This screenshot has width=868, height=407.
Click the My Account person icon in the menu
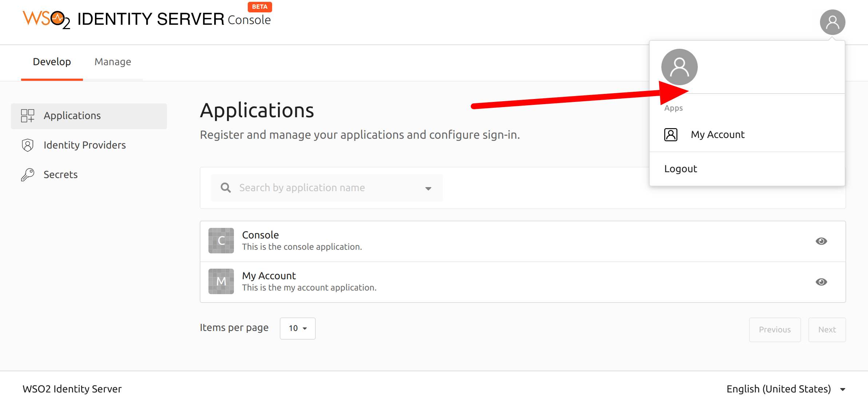tap(670, 135)
